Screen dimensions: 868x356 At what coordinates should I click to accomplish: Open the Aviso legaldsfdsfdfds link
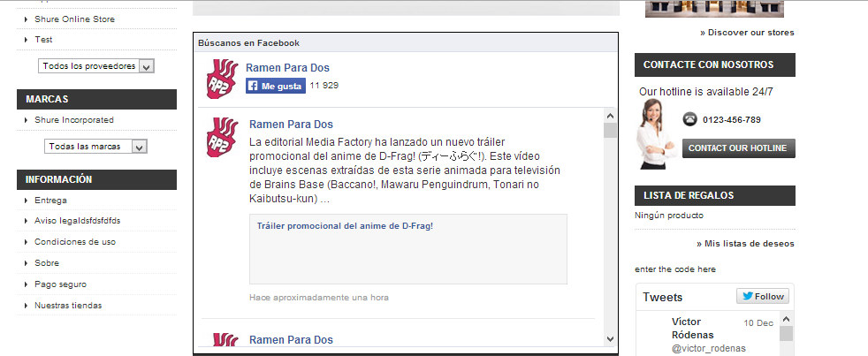point(77,220)
